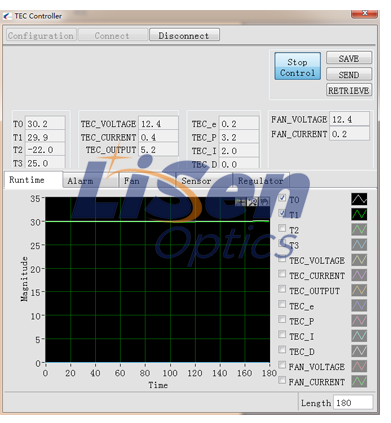Screen dimensions: 391x423
Task: Click the RETRIEVE button
Action: tap(349, 90)
